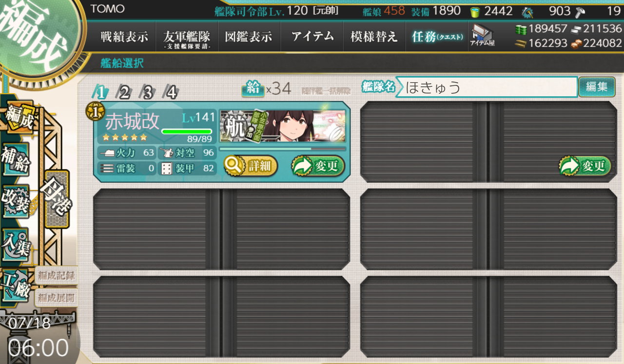The height and width of the screenshot is (364, 624).
Task: Click 編集 to edit fleet name
Action: 597,87
